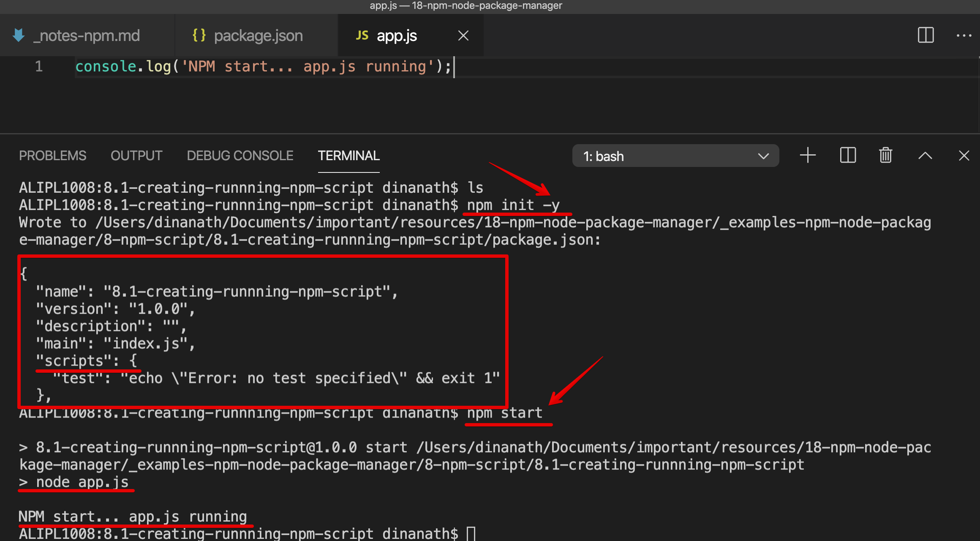Expand the terminal selector chevron

click(x=764, y=156)
